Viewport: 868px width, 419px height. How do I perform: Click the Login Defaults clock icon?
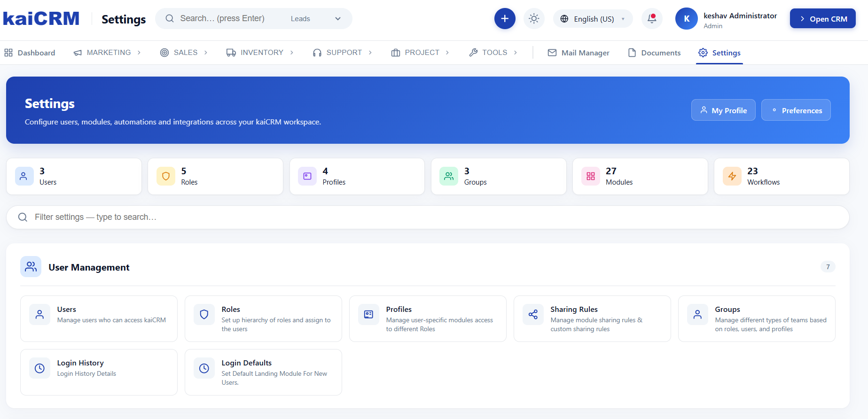204,368
